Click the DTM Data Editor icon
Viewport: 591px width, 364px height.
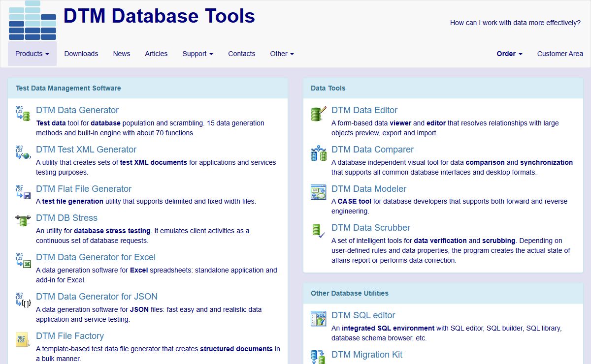318,114
